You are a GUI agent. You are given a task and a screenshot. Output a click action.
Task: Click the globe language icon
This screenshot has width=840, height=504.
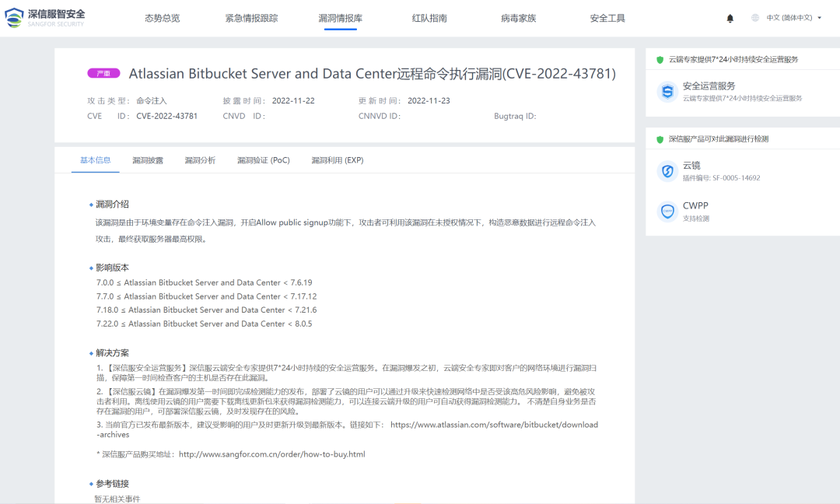pos(754,18)
